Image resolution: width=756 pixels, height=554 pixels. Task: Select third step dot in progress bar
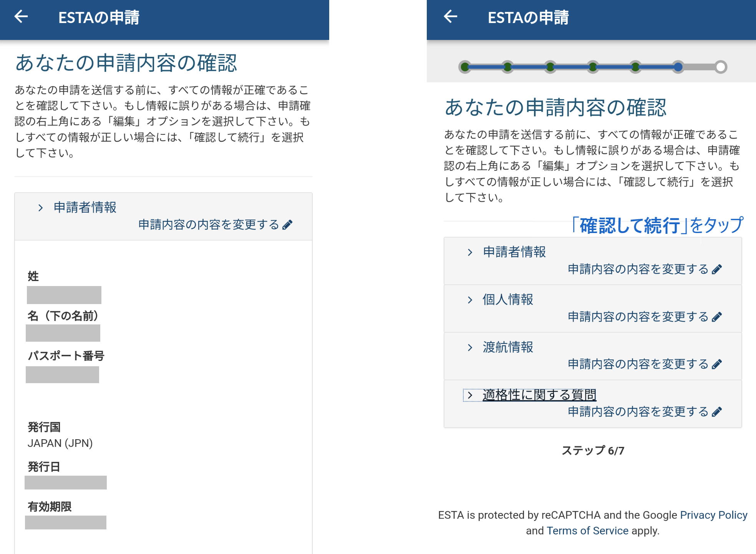click(x=550, y=67)
